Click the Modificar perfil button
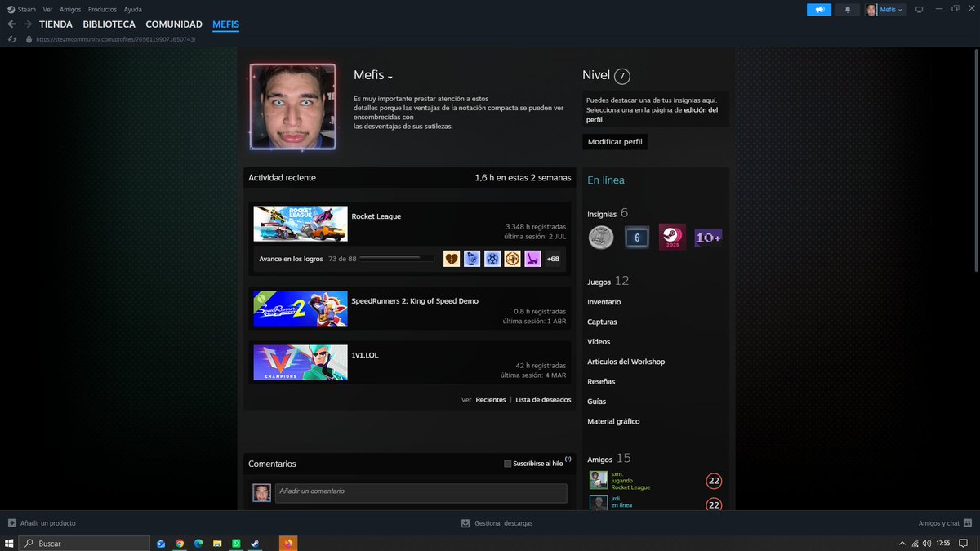980x551 pixels. tap(615, 141)
